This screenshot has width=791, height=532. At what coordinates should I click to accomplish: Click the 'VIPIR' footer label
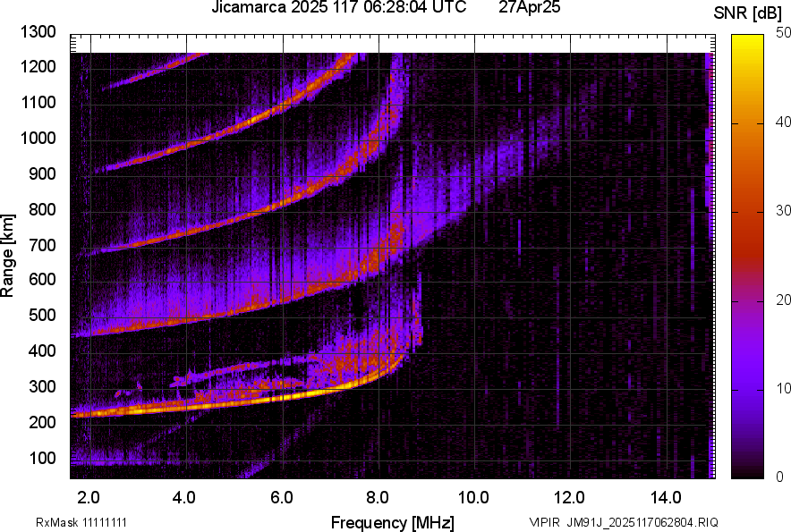[x=545, y=522]
